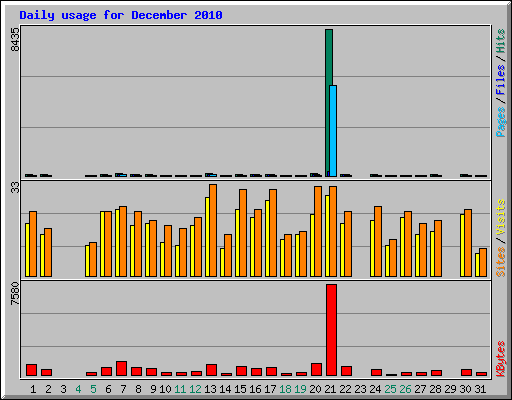This screenshot has height=400, width=512.
Task: Click the 8435 axis value of the hits chart
Action: pyautogui.click(x=15, y=39)
